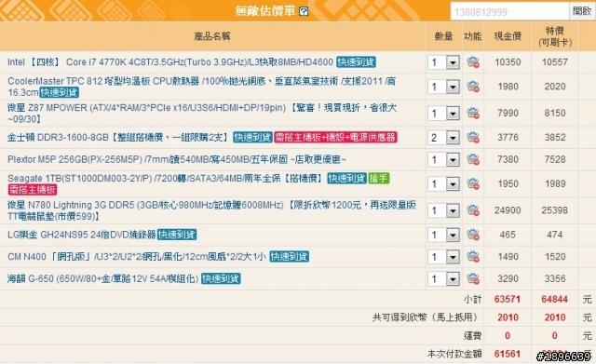The image size is (596, 364).
Task: Remove the LG GH24NS95 DVD burner item
Action: pos(473,235)
